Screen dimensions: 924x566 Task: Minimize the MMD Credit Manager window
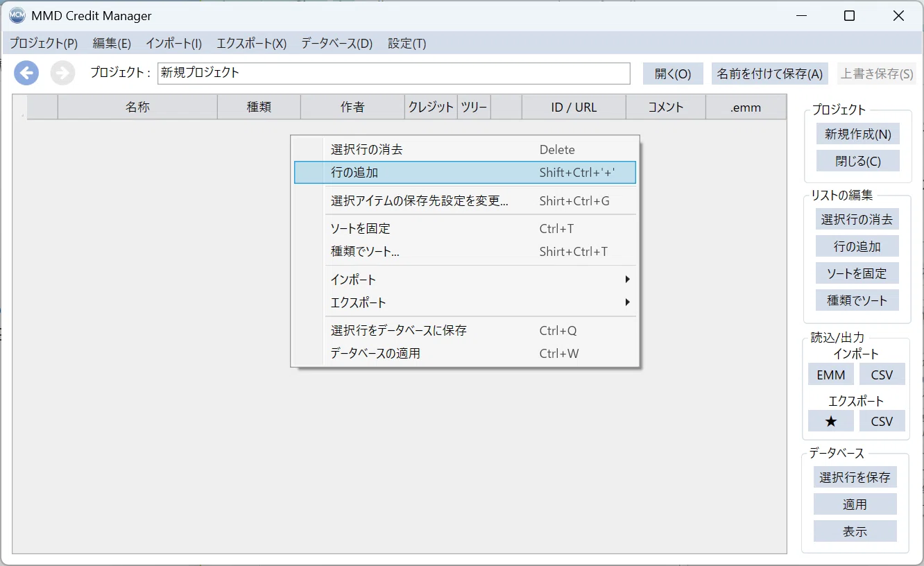[801, 16]
